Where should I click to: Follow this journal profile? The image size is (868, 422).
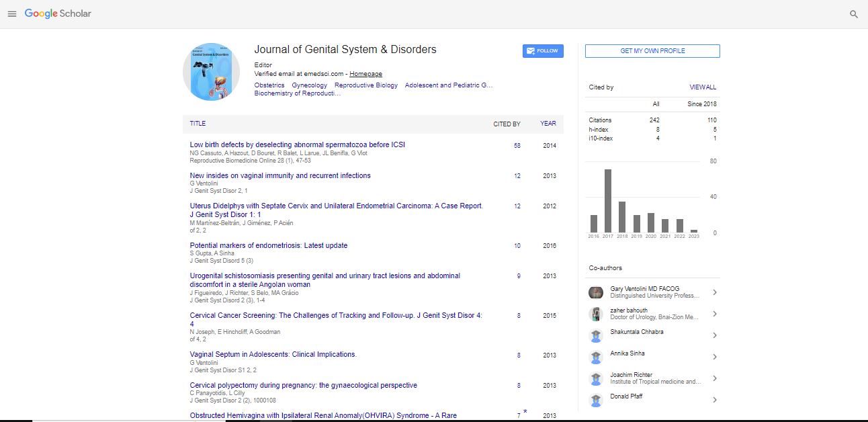(543, 51)
